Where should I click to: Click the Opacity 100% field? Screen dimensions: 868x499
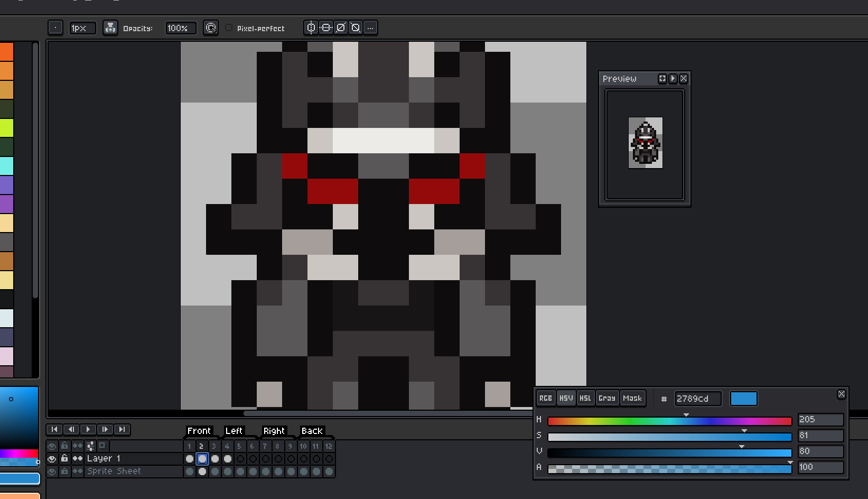pyautogui.click(x=180, y=28)
